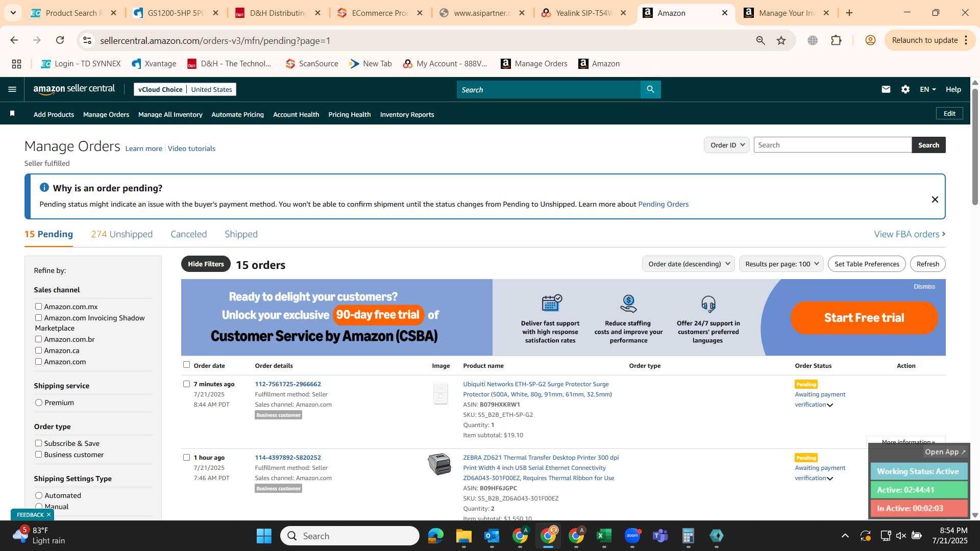Click the Zebra printer product thumbnail
980x551 pixels.
(x=439, y=464)
